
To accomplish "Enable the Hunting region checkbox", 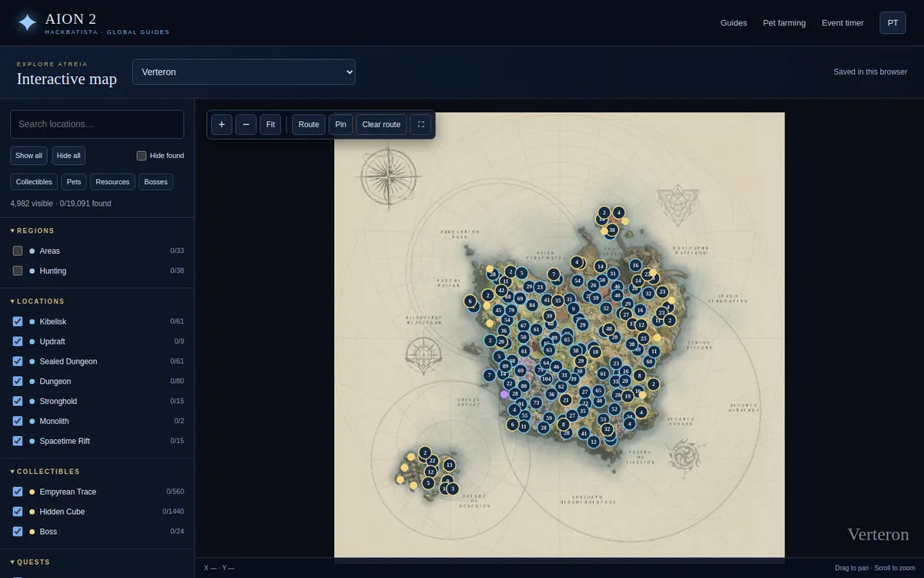I will point(18,271).
